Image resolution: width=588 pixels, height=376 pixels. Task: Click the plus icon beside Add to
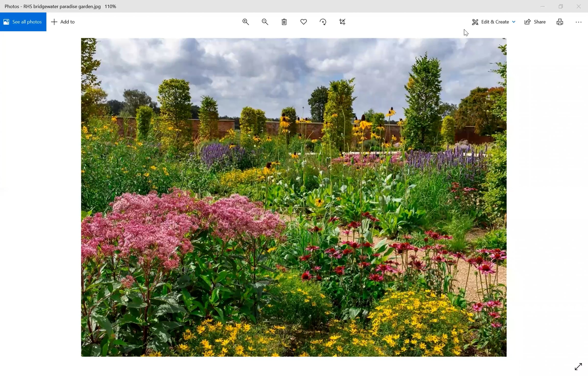click(x=54, y=22)
